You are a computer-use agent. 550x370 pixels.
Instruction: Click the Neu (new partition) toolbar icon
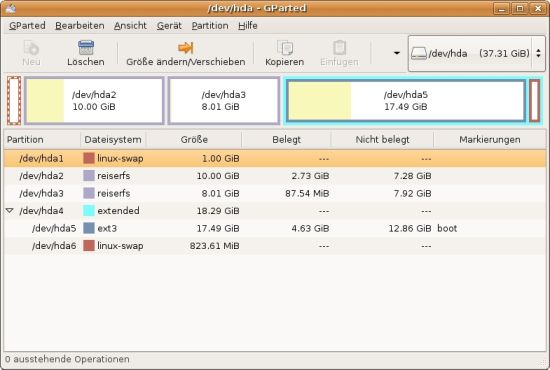[31, 48]
